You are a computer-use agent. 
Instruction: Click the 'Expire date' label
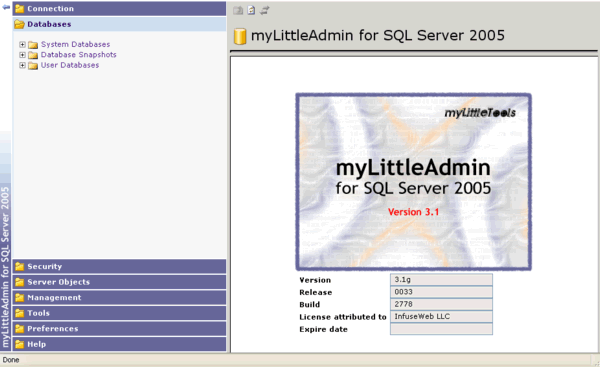tap(323, 329)
